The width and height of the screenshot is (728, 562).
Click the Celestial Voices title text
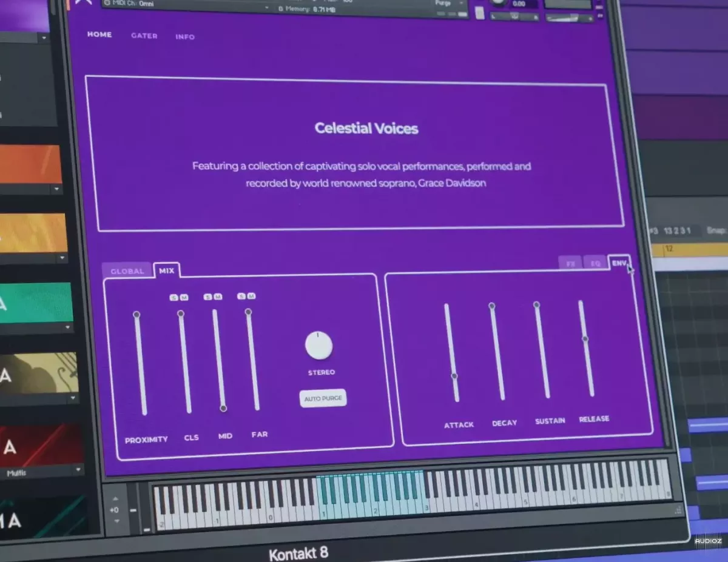[x=366, y=128]
